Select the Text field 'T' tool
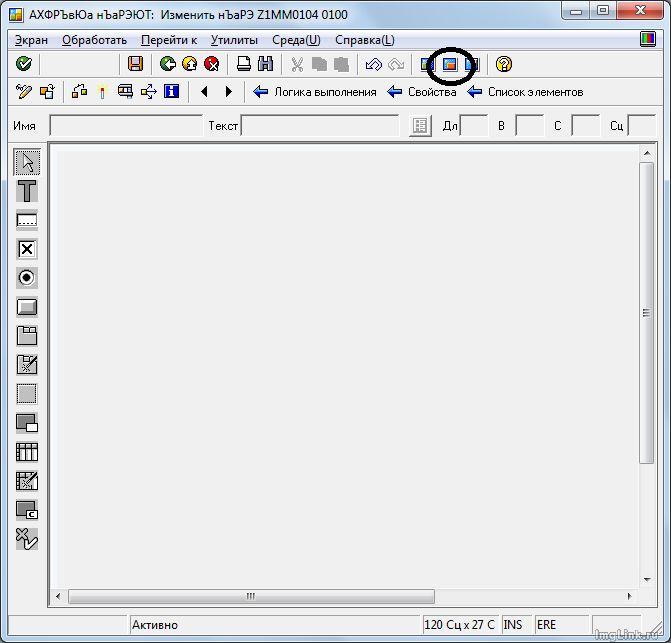671x643 pixels. [x=27, y=191]
